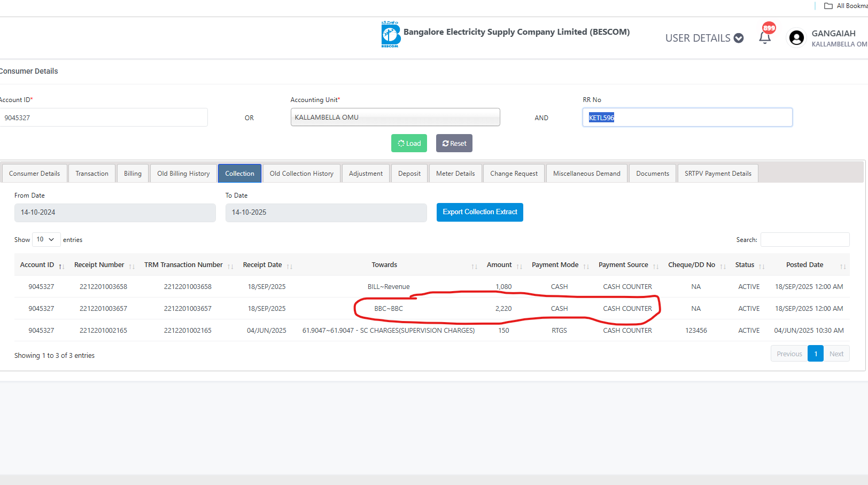Click the BESCOM logo
868x485 pixels.
pyautogui.click(x=391, y=35)
